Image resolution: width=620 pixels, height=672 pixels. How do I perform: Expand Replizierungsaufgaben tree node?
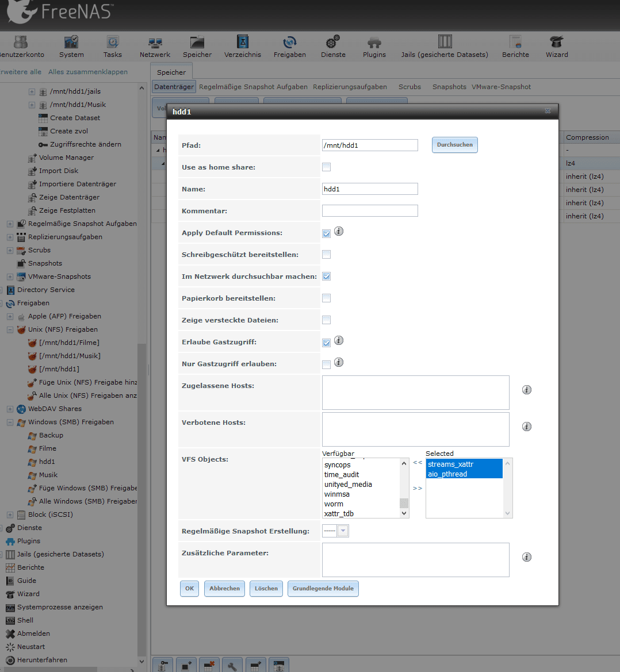(x=10, y=237)
